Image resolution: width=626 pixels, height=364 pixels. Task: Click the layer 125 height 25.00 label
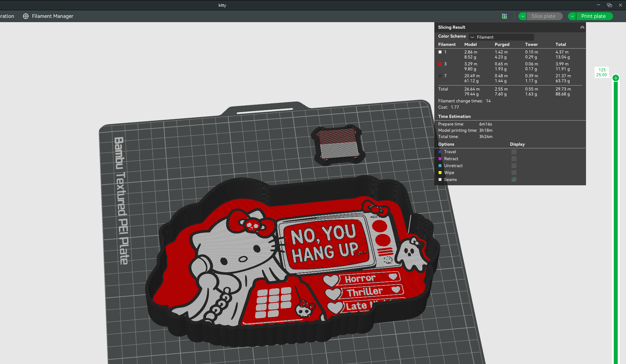coord(602,72)
